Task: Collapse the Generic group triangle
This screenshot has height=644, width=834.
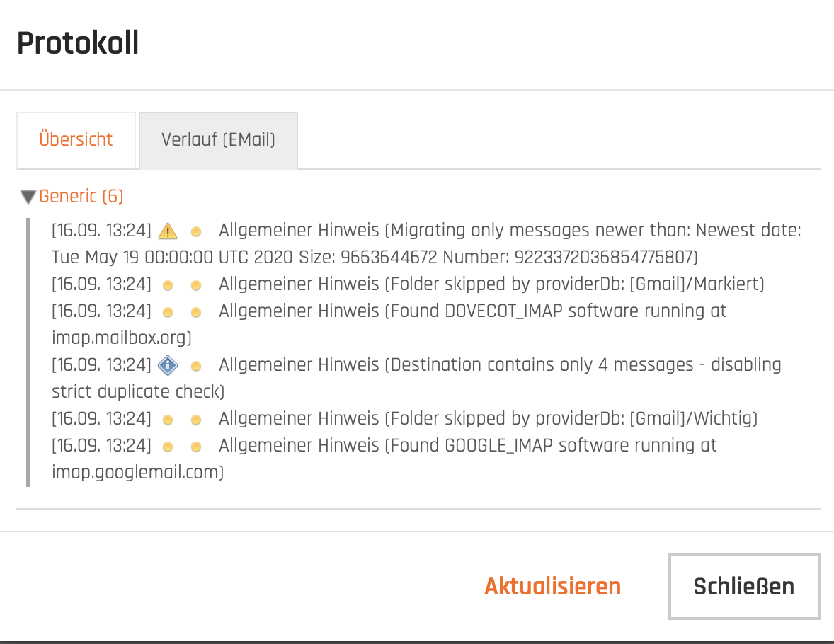Action: 28,197
